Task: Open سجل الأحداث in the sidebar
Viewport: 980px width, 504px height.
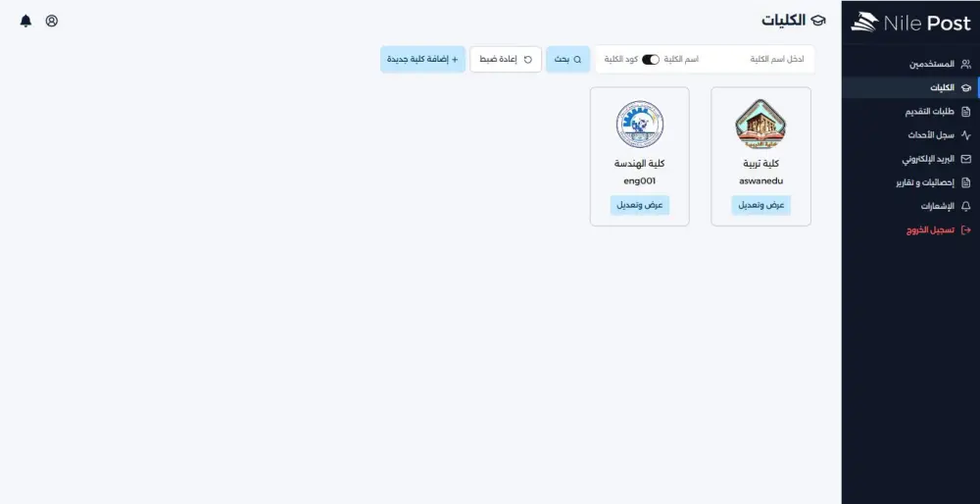Action: pyautogui.click(x=910, y=135)
